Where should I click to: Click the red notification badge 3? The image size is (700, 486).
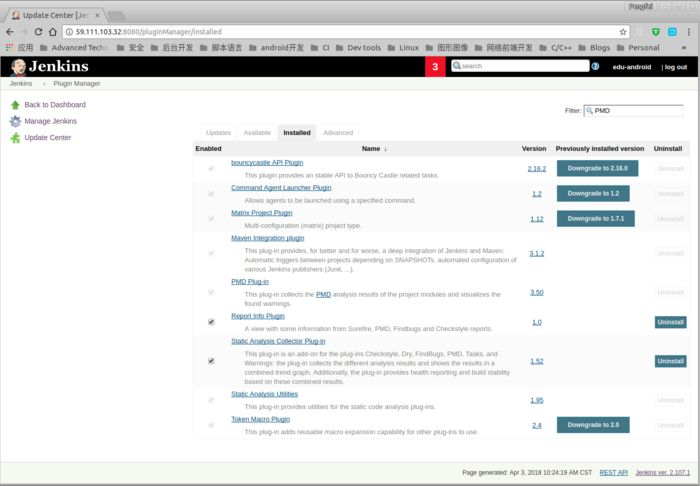[x=435, y=66]
